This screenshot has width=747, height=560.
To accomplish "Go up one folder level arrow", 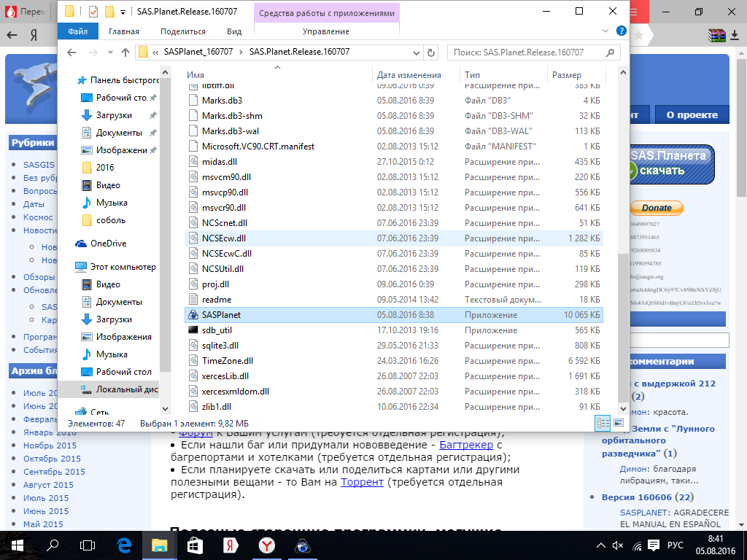I will 125,52.
